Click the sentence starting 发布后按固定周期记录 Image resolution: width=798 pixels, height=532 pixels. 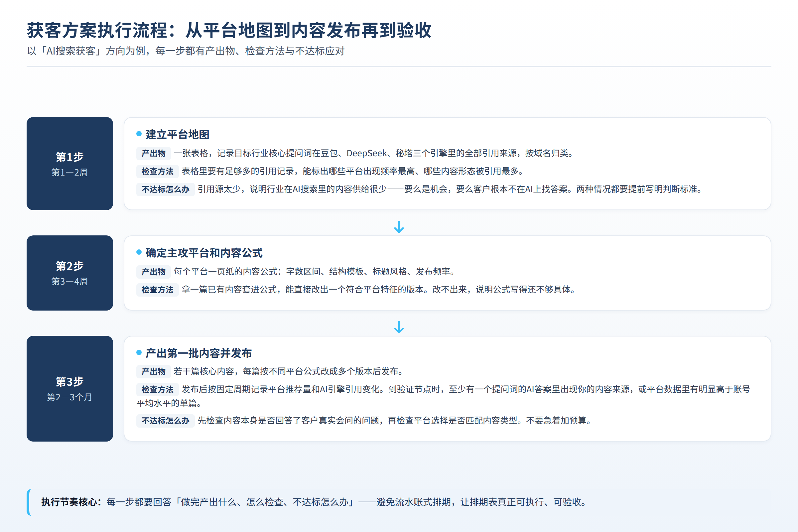coord(443,396)
